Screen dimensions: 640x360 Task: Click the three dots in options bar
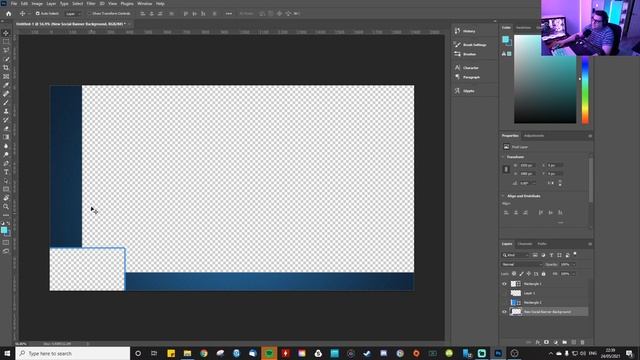coord(229,13)
